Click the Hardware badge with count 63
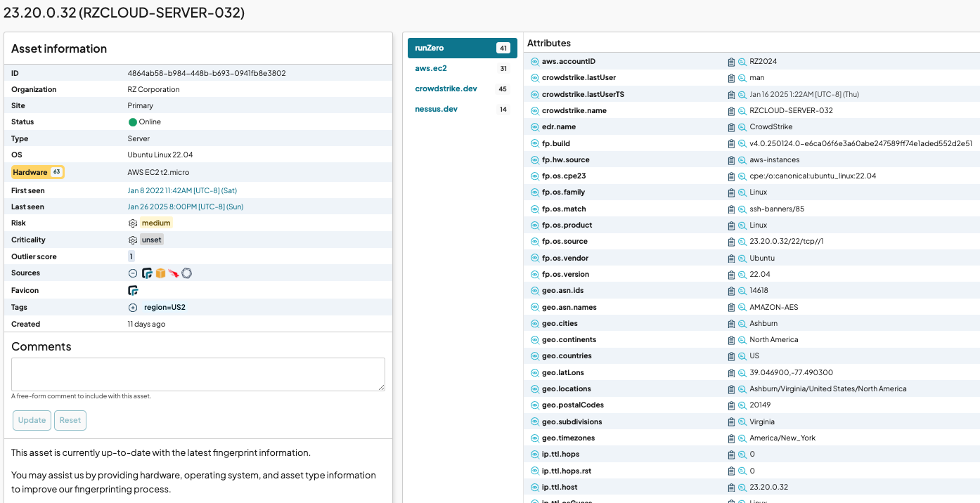The image size is (980, 503). [38, 172]
